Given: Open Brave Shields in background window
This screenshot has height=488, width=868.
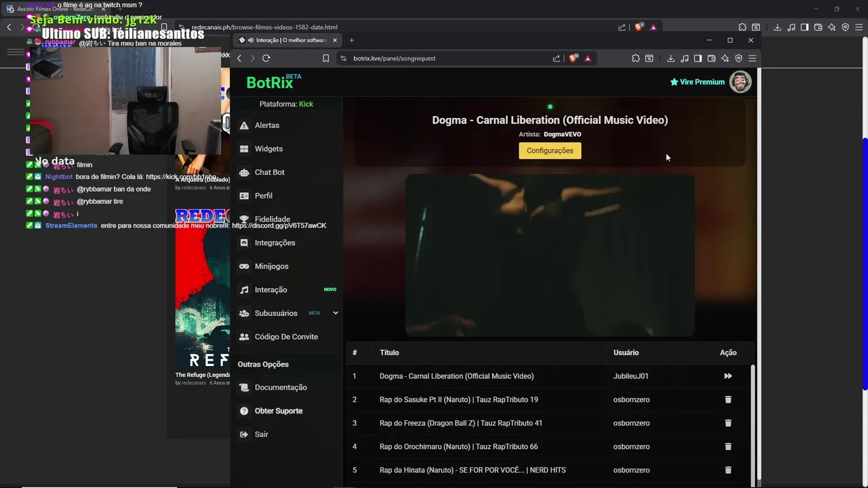Looking at the screenshot, I should click(639, 27).
